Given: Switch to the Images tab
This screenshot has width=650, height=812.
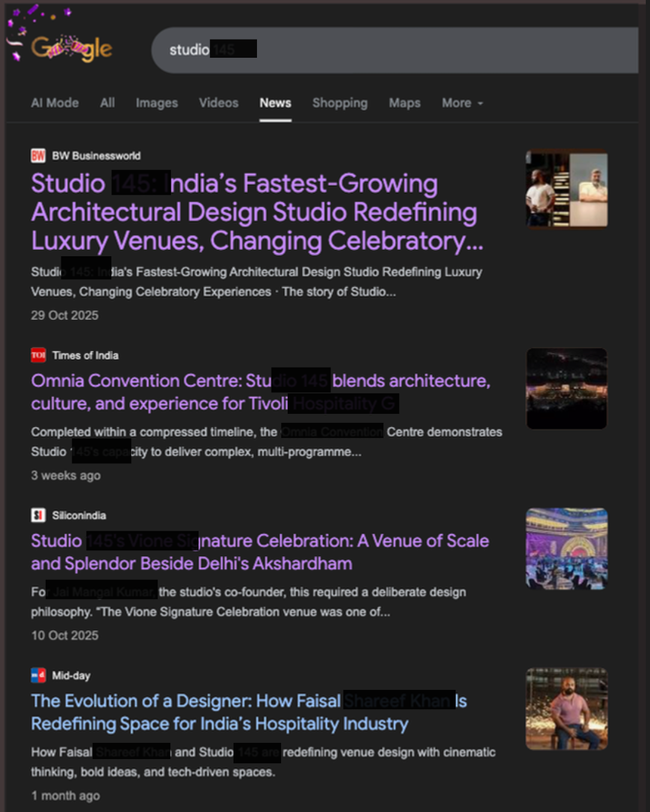Looking at the screenshot, I should click(x=156, y=103).
